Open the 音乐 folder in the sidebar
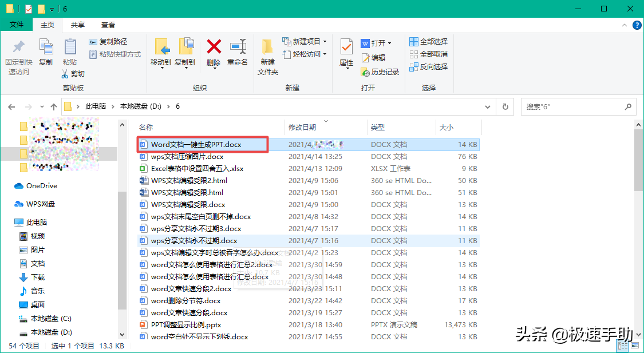The image size is (644, 353). [33, 291]
